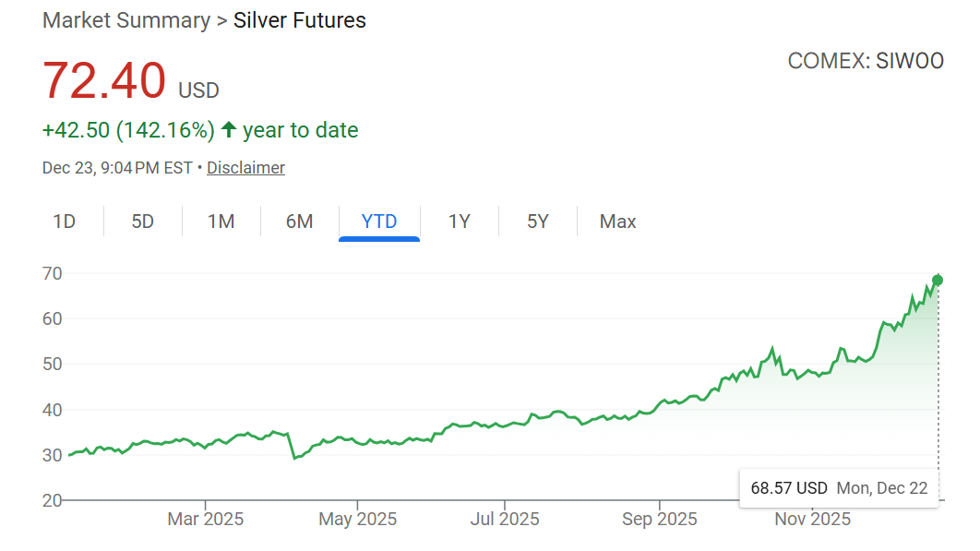980x551 pixels.
Task: Switch to the 1D time range tab
Action: click(x=64, y=222)
